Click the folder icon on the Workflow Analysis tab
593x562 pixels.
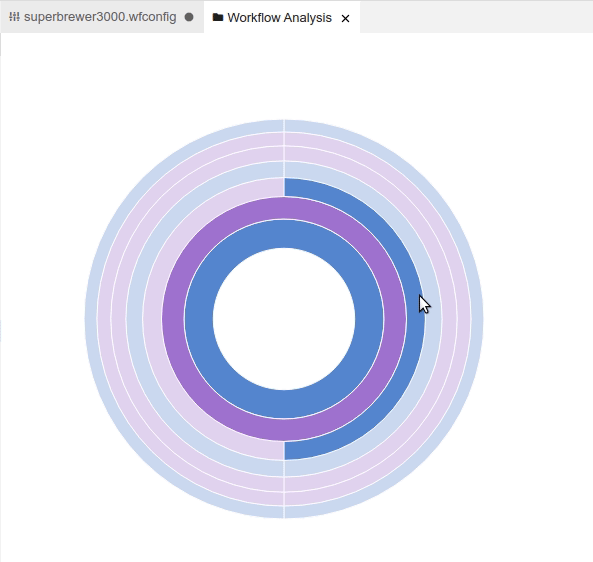pos(218,17)
